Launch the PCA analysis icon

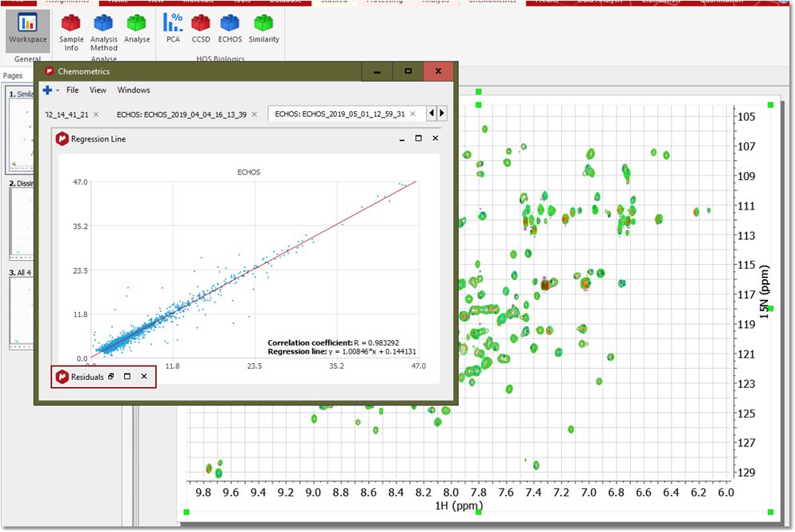point(173,22)
